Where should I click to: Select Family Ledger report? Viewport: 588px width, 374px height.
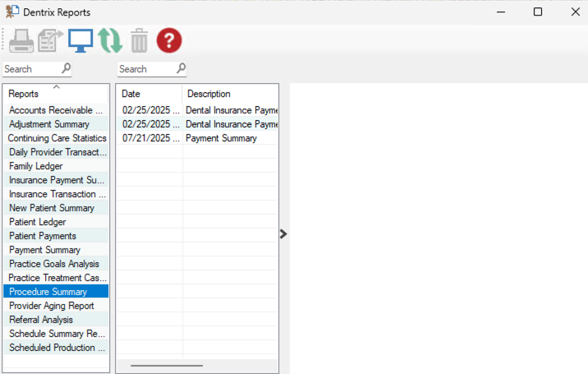point(56,165)
